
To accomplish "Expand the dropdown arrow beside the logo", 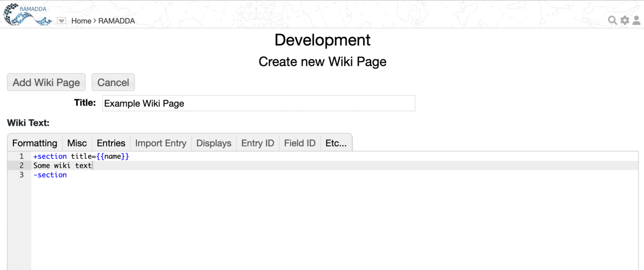I will click(x=61, y=21).
